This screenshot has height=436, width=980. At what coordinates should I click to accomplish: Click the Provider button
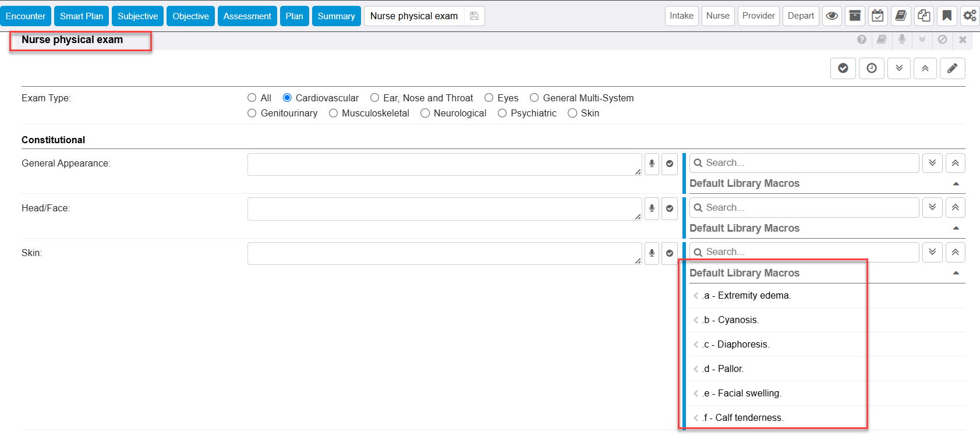point(758,16)
